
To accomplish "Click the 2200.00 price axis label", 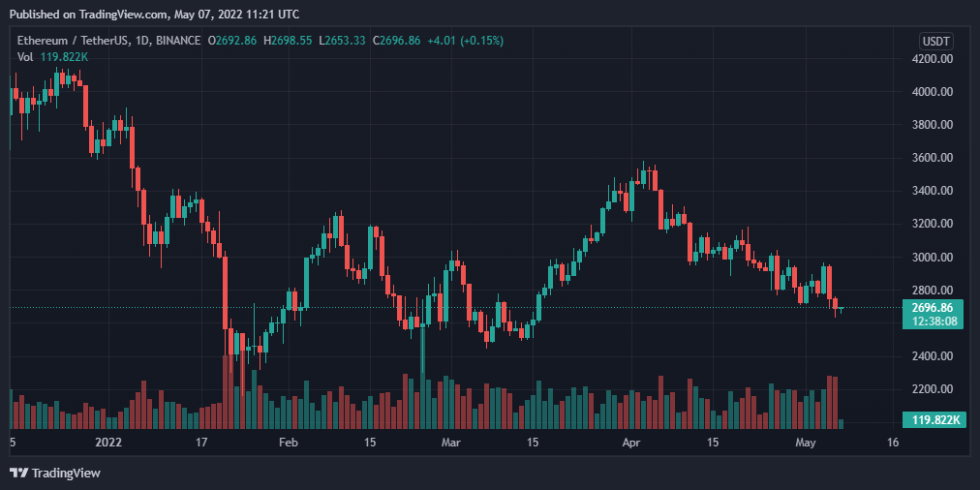I will coord(932,389).
